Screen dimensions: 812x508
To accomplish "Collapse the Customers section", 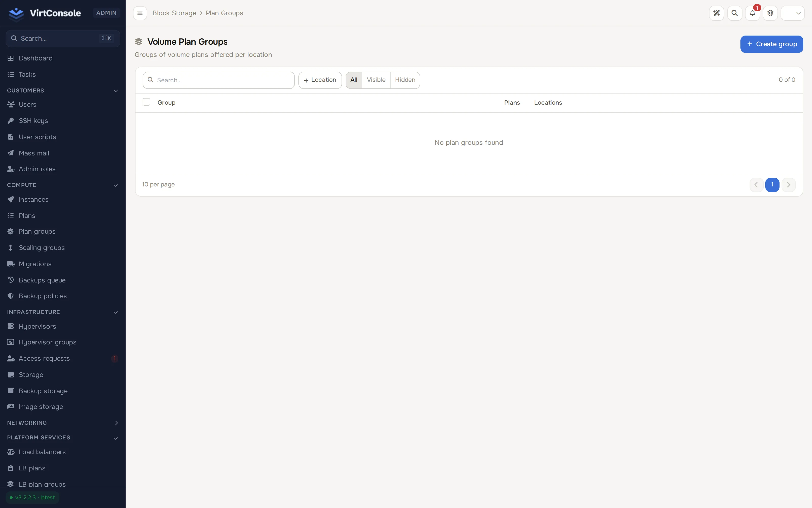I will tap(63, 90).
